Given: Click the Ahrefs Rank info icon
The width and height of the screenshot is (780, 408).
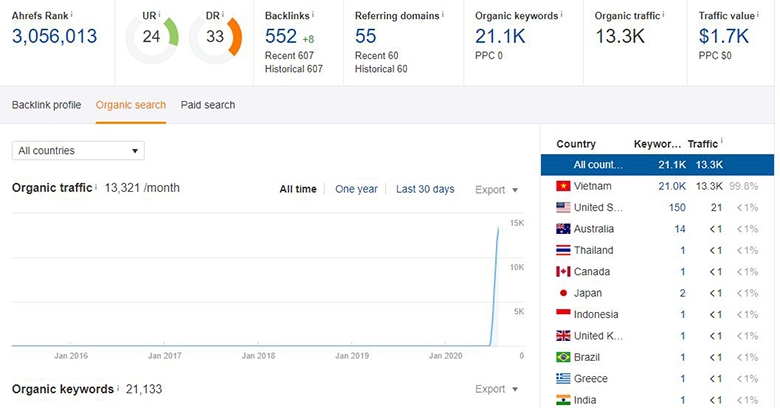Looking at the screenshot, I should (x=72, y=14).
